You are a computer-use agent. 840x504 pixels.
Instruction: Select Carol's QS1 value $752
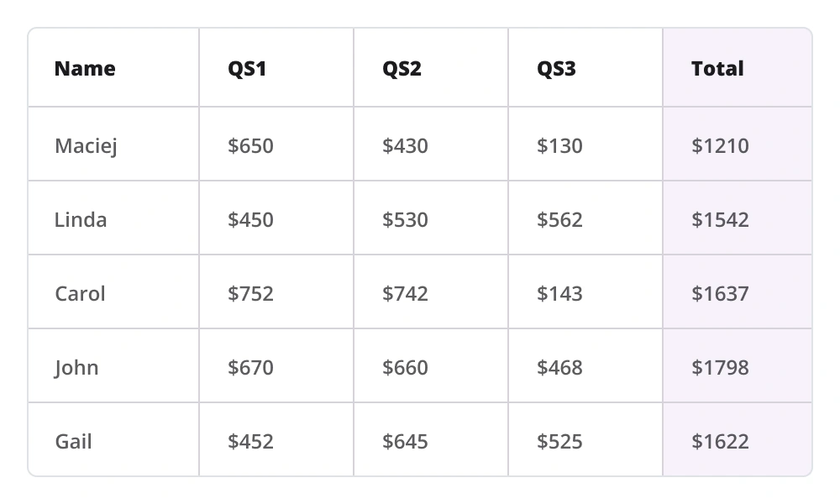click(250, 294)
